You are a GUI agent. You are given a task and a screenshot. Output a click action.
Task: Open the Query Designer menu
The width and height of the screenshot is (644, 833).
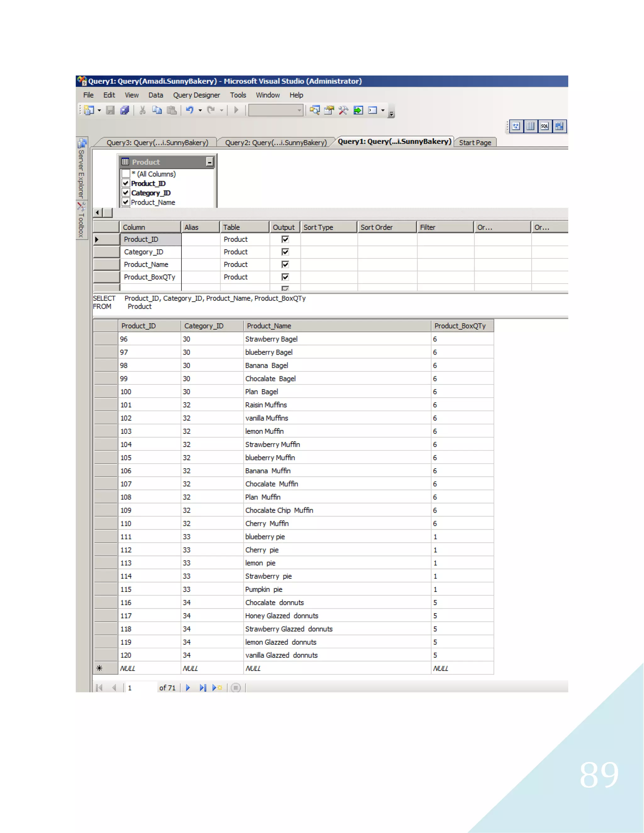coord(196,95)
